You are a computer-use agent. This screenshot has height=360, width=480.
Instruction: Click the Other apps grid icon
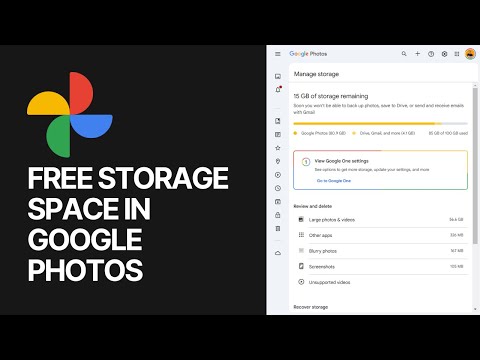(x=301, y=235)
